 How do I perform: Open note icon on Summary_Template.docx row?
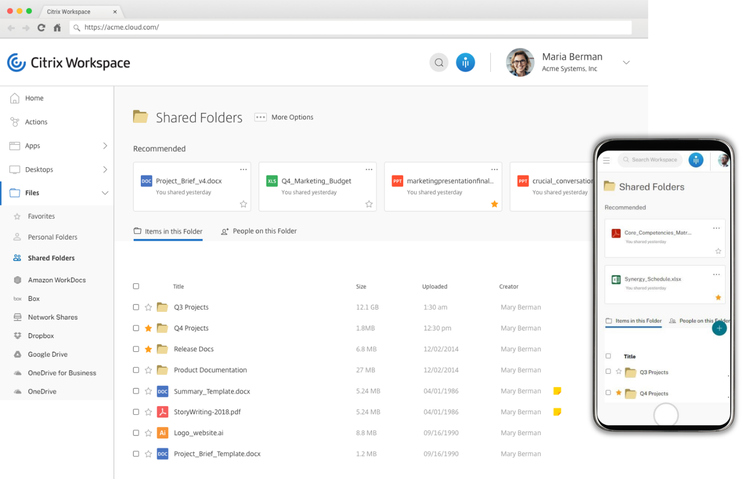pos(557,391)
